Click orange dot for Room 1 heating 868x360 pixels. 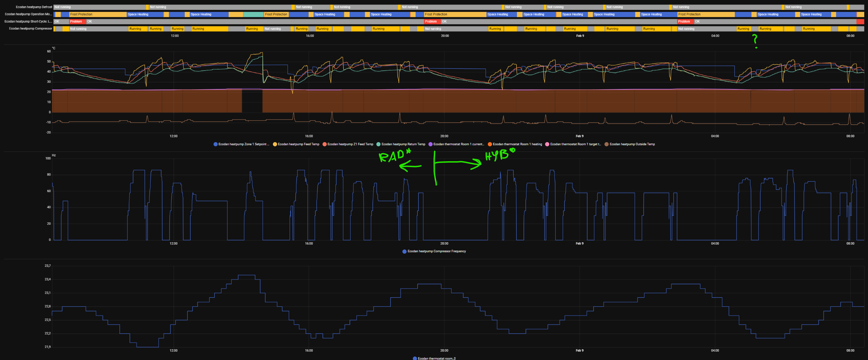click(490, 144)
